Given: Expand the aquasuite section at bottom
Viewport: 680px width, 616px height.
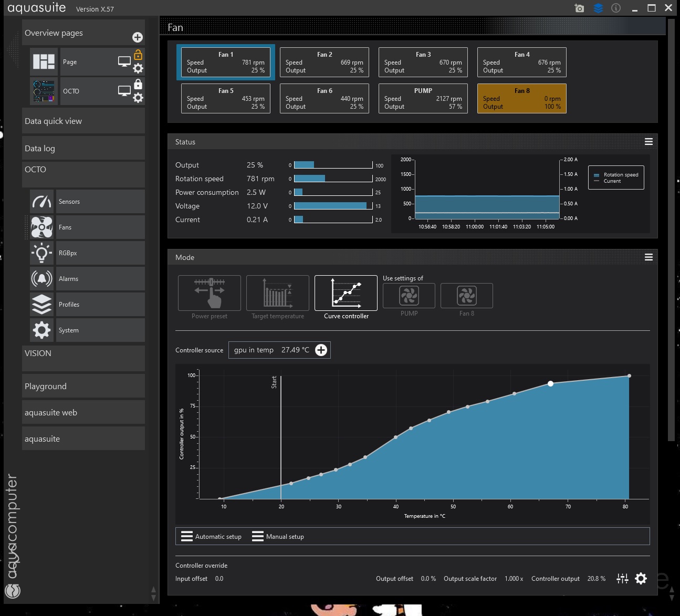Looking at the screenshot, I should point(83,438).
